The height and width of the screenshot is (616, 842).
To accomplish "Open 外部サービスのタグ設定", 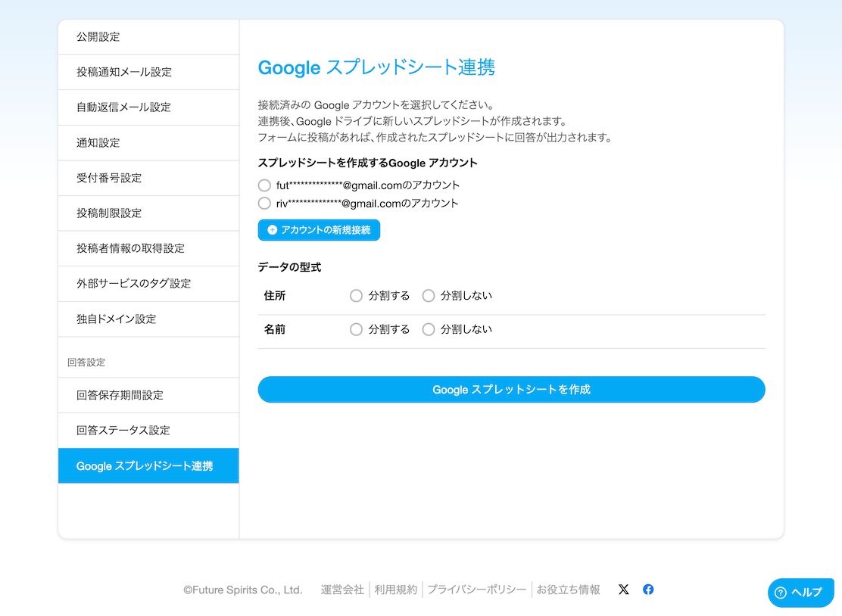I will click(x=148, y=284).
